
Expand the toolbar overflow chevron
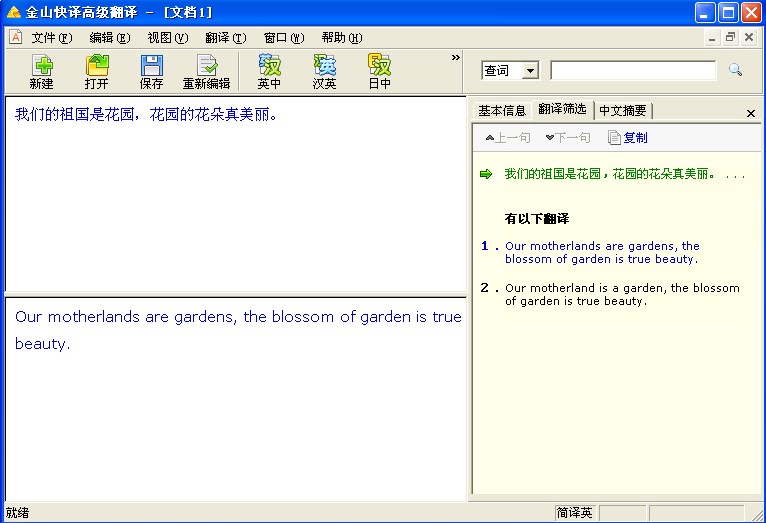tap(456, 57)
